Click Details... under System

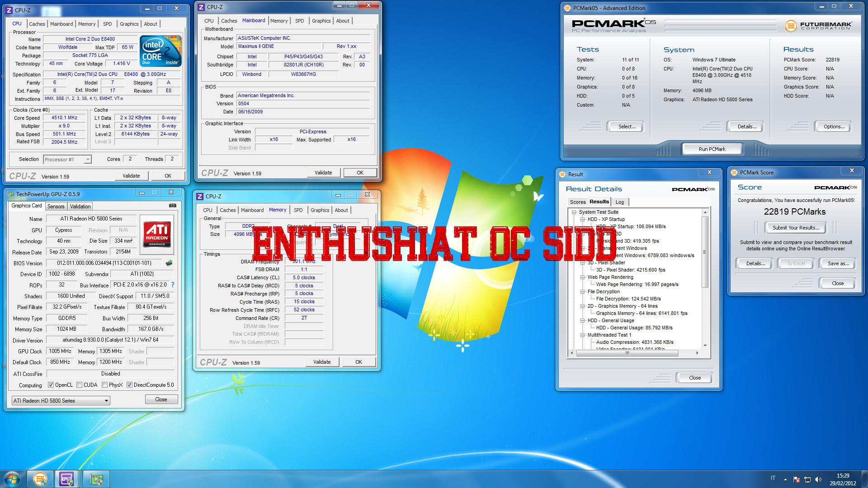(747, 127)
